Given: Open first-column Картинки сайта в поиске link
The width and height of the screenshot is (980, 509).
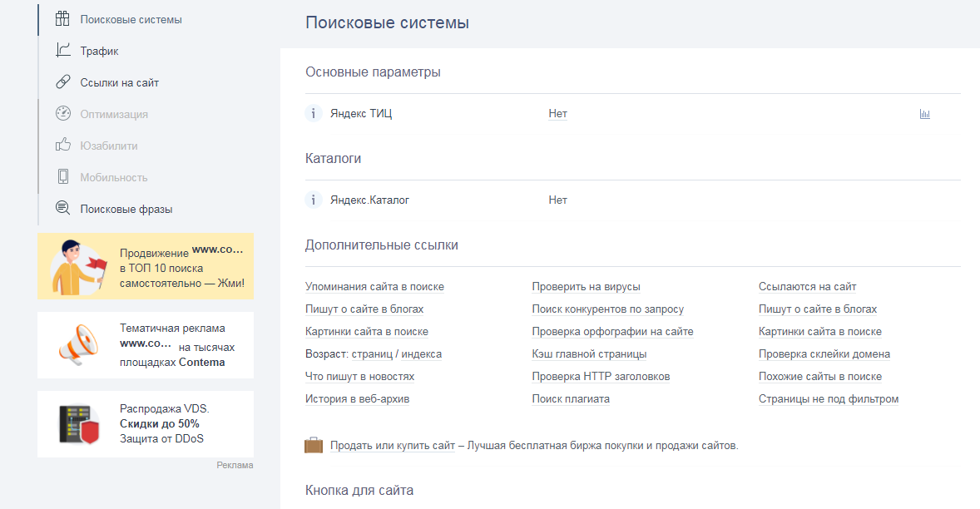Looking at the screenshot, I should [x=367, y=332].
